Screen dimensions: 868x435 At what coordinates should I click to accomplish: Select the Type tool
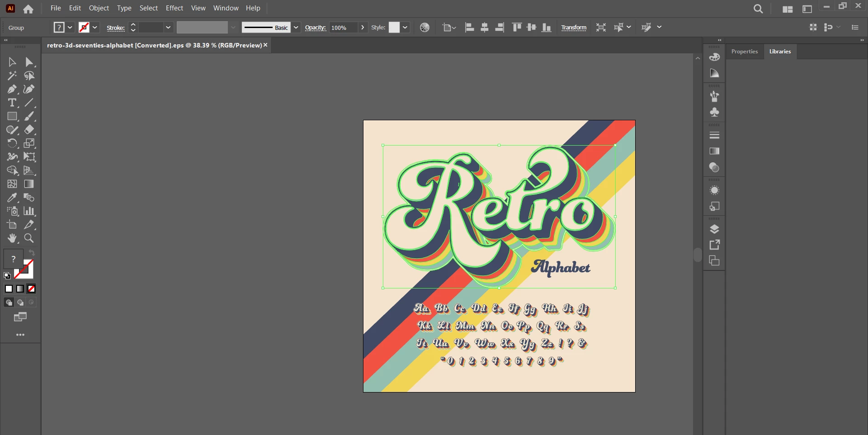point(12,103)
